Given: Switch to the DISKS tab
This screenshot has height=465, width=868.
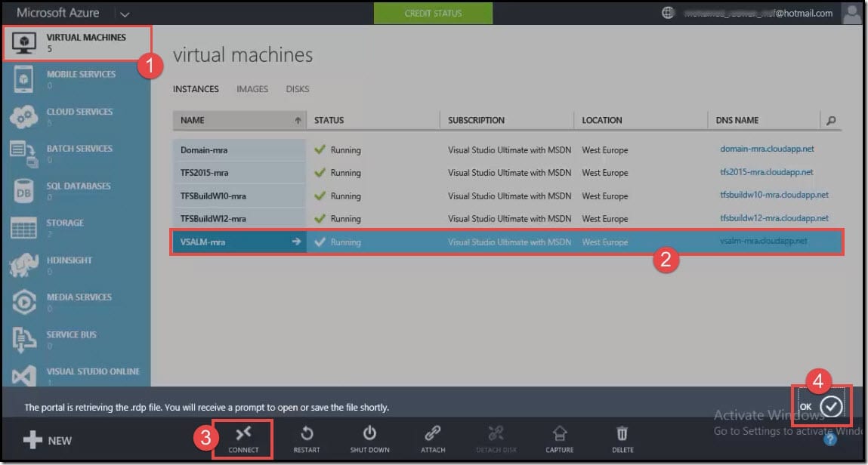Looking at the screenshot, I should (x=297, y=88).
